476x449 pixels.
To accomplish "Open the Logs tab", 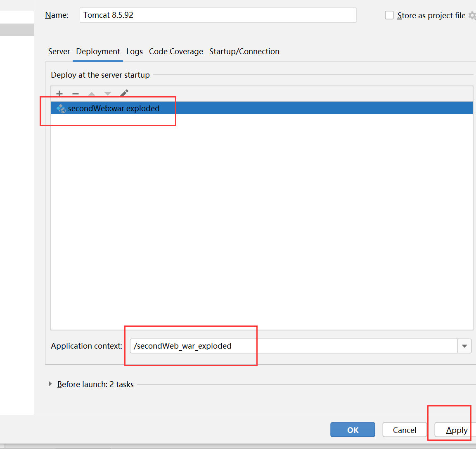I will click(135, 51).
